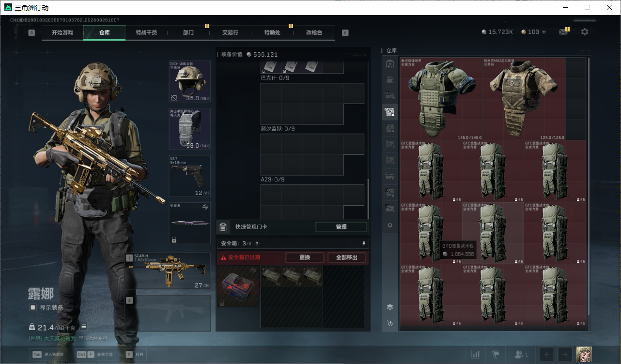Click the 更换 safe box button
This screenshot has height=364, width=621.
(x=305, y=258)
